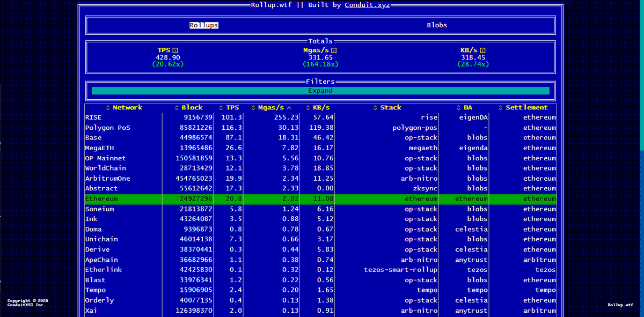Image resolution: width=644 pixels, height=317 pixels.
Task: Select the highlighted Ethereum row
Action: tap(320, 199)
